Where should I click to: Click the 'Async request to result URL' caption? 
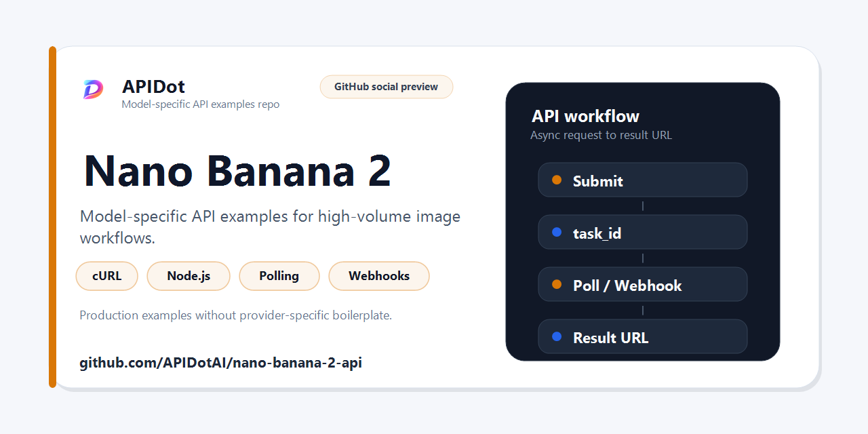pyautogui.click(x=601, y=135)
